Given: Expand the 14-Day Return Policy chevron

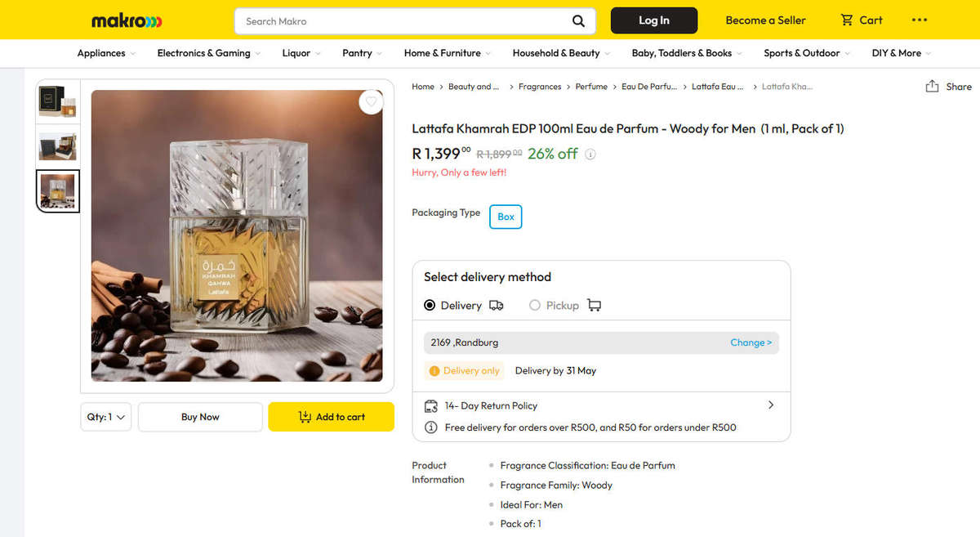Looking at the screenshot, I should coord(770,405).
